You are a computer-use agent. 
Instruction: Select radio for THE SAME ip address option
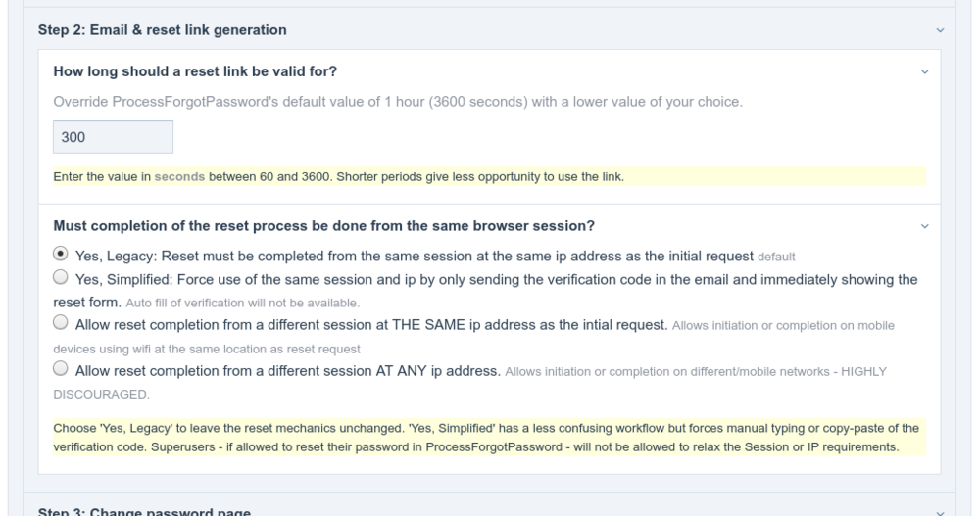coord(61,321)
